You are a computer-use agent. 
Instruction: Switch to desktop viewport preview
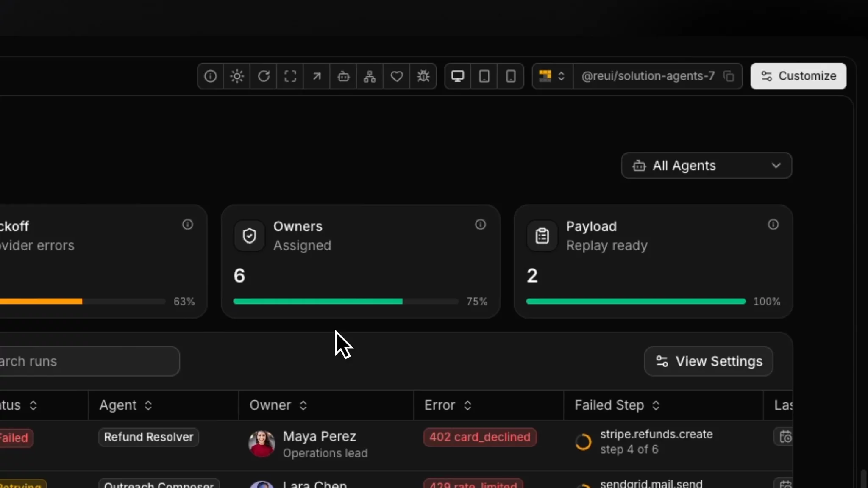click(458, 76)
